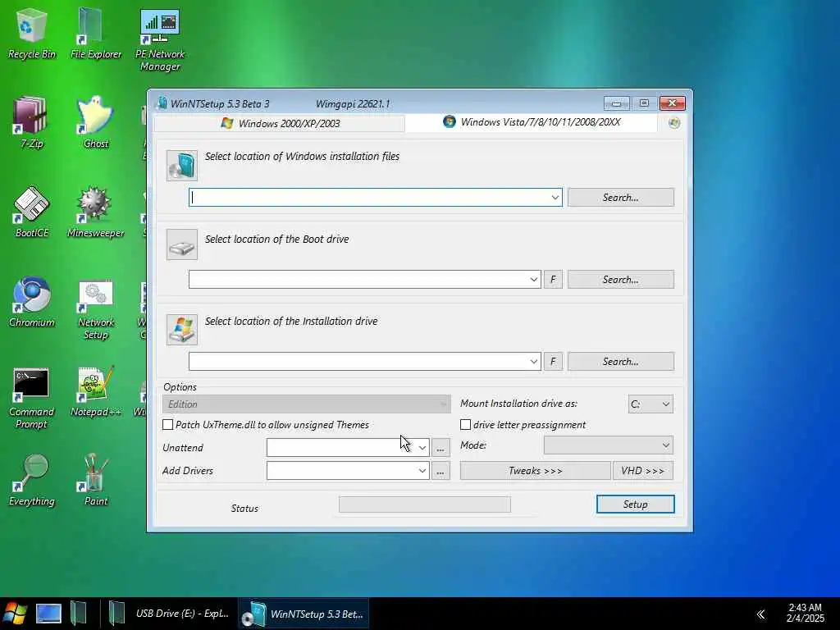This screenshot has height=630, width=840.
Task: Open the Network Setup shortcut
Action: coord(96,309)
